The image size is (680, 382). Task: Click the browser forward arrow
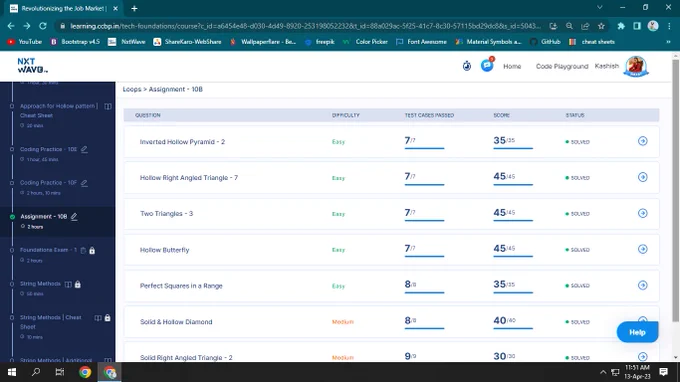pyautogui.click(x=27, y=26)
